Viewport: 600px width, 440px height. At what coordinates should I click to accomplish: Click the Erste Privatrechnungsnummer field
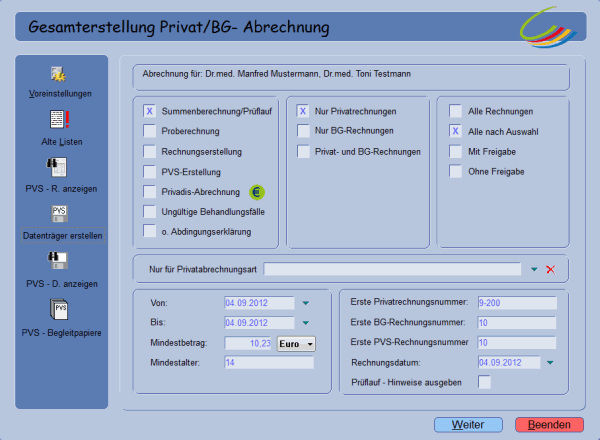[516, 302]
